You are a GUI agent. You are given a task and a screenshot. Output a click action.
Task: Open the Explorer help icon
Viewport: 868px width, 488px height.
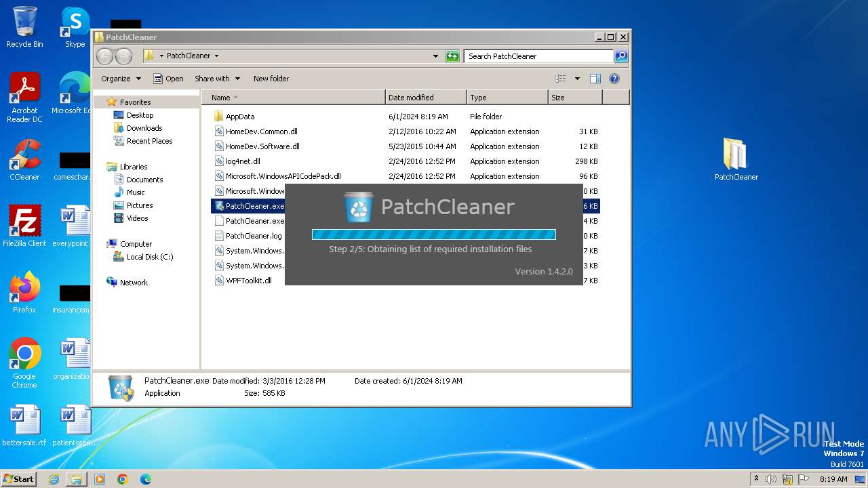(614, 79)
